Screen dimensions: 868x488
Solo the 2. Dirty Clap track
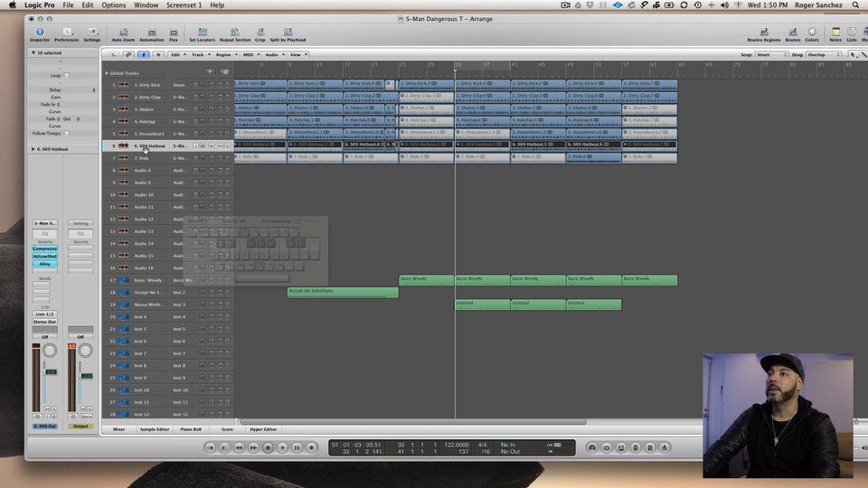coord(227,97)
